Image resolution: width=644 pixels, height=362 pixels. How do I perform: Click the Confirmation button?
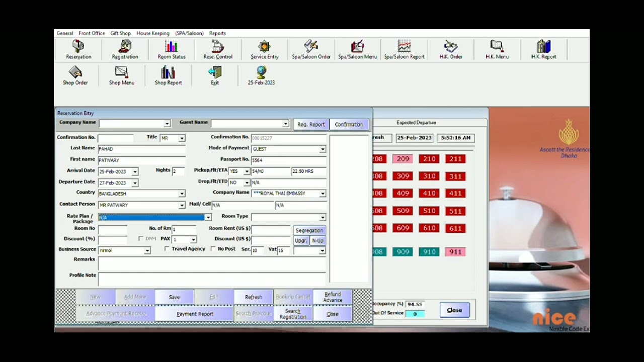click(x=349, y=125)
